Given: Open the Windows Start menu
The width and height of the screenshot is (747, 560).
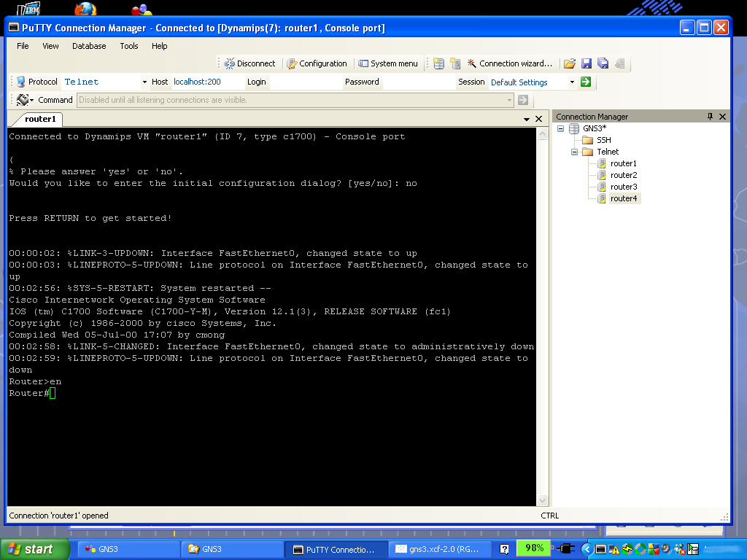Looking at the screenshot, I should [x=34, y=549].
